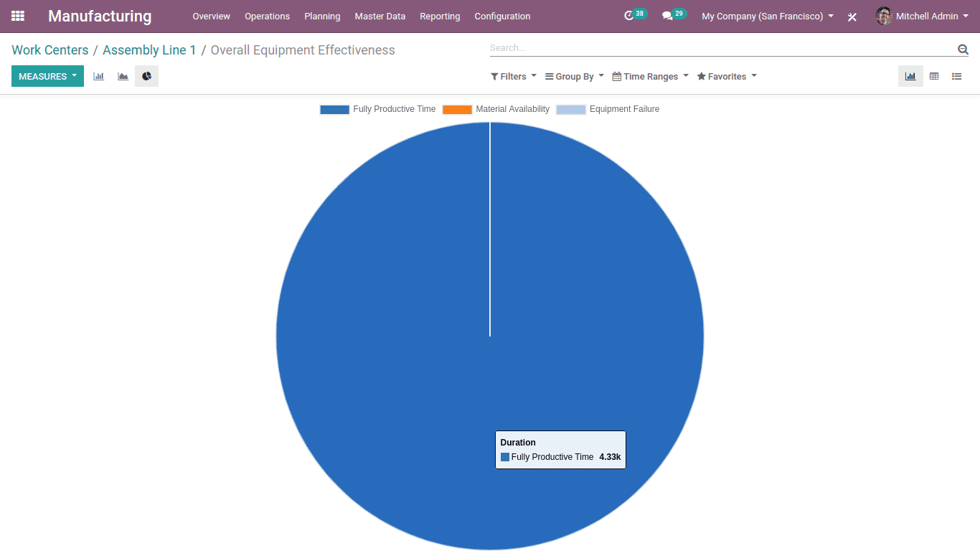The height and width of the screenshot is (551, 980).
Task: Expand the Group By dropdown
Action: tap(575, 76)
